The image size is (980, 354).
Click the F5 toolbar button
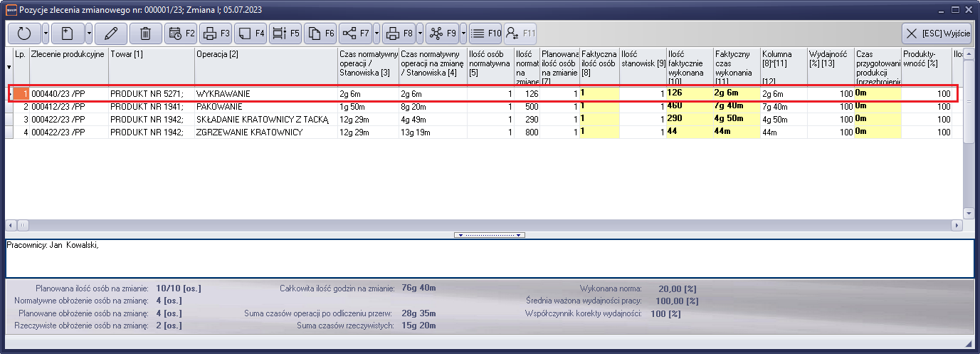tap(285, 33)
